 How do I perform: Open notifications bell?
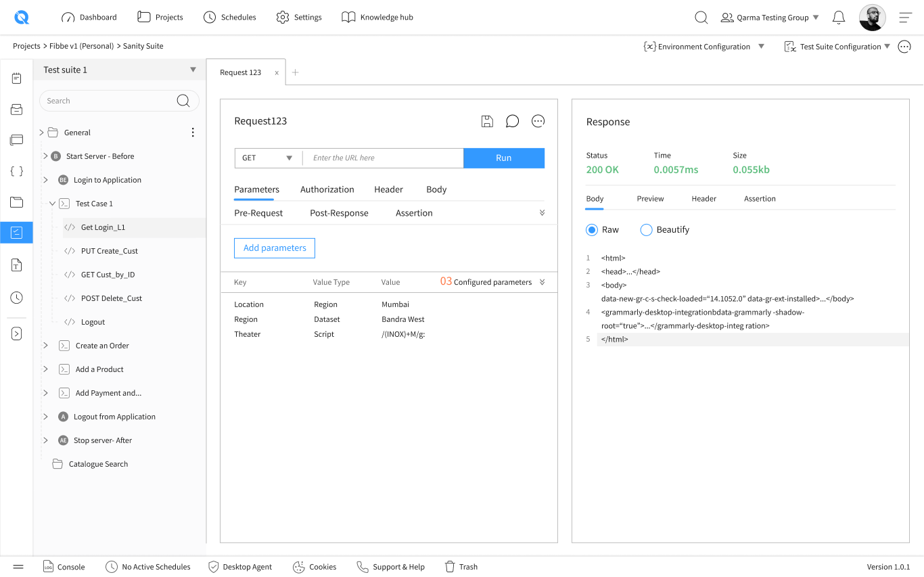pyautogui.click(x=839, y=18)
